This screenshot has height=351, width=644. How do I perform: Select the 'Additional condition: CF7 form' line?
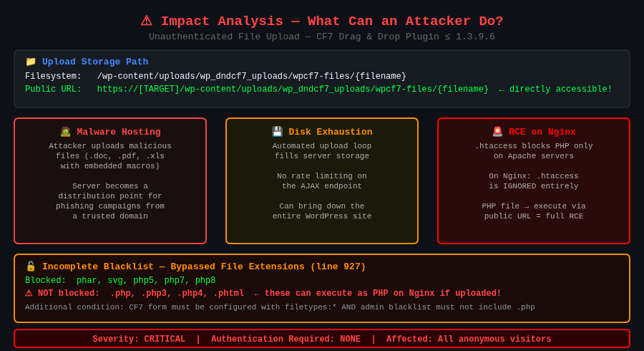[280, 307]
